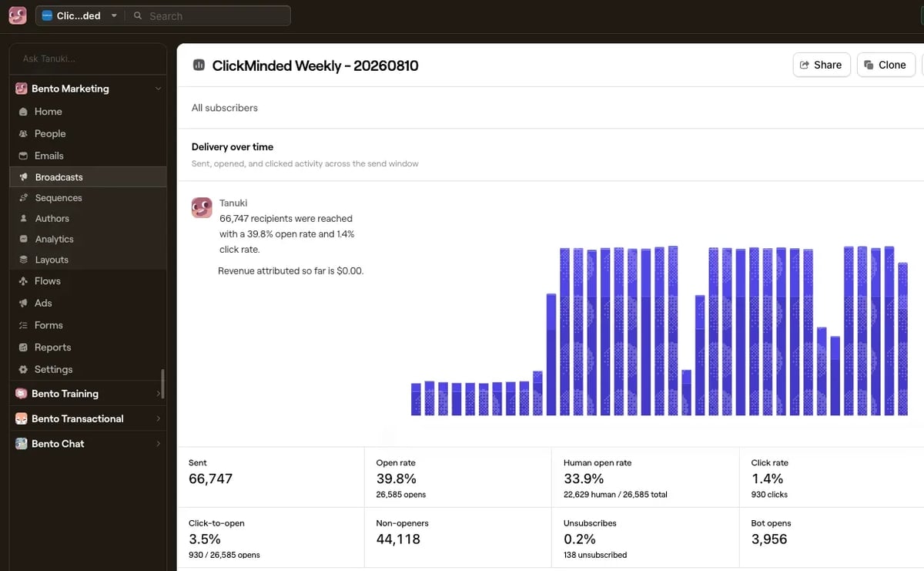Click the Revenue attributed so far text
This screenshot has height=571, width=924.
(x=291, y=271)
